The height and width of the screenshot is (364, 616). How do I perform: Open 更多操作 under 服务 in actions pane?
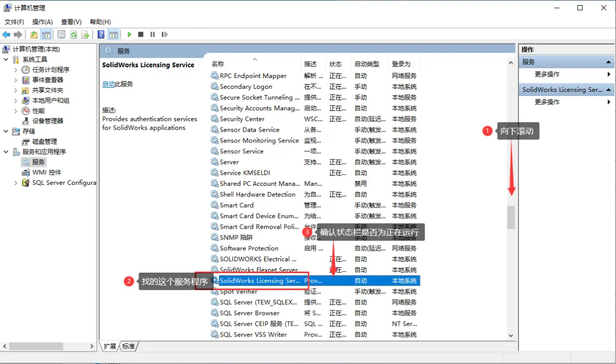[547, 74]
